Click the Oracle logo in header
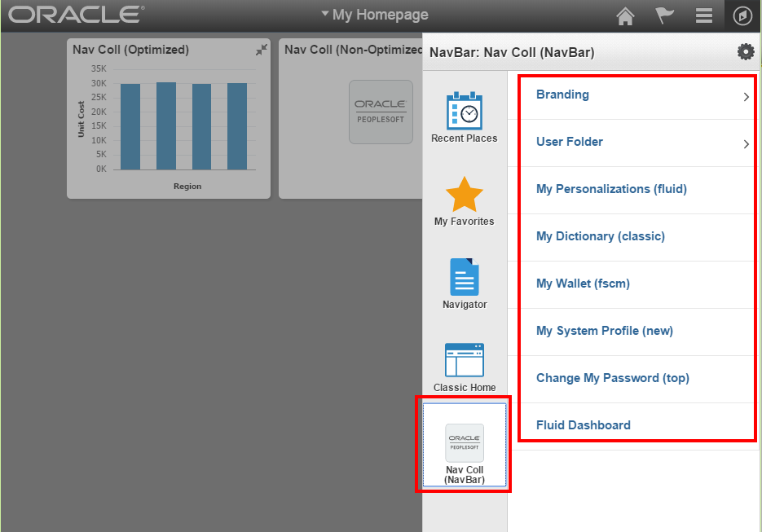Image resolution: width=762 pixels, height=532 pixels. click(x=77, y=15)
